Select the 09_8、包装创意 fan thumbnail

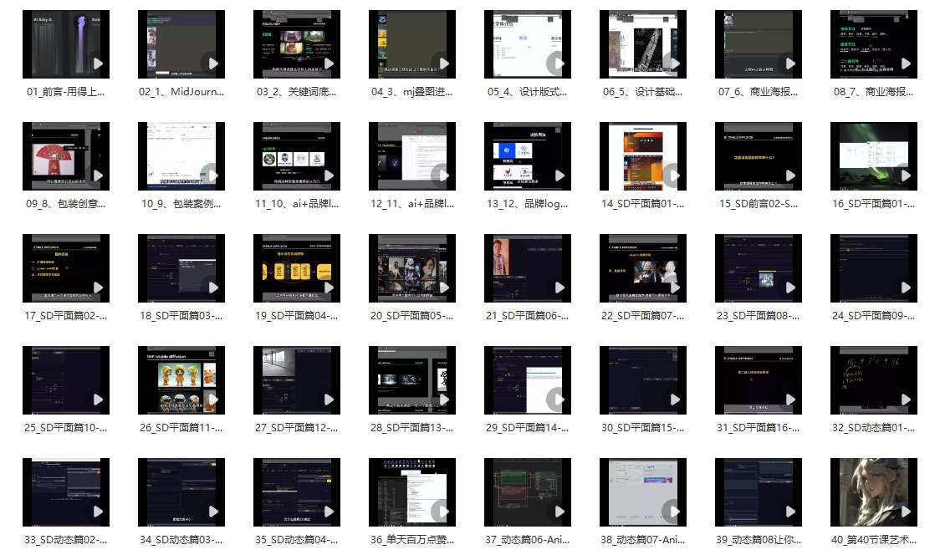click(65, 156)
